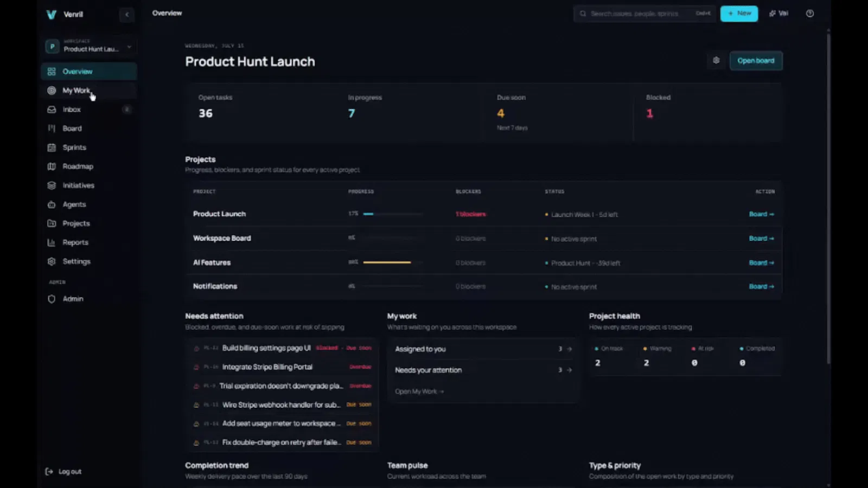Image resolution: width=868 pixels, height=488 pixels.
Task: Open Board link for Workspace Board row
Action: point(762,239)
